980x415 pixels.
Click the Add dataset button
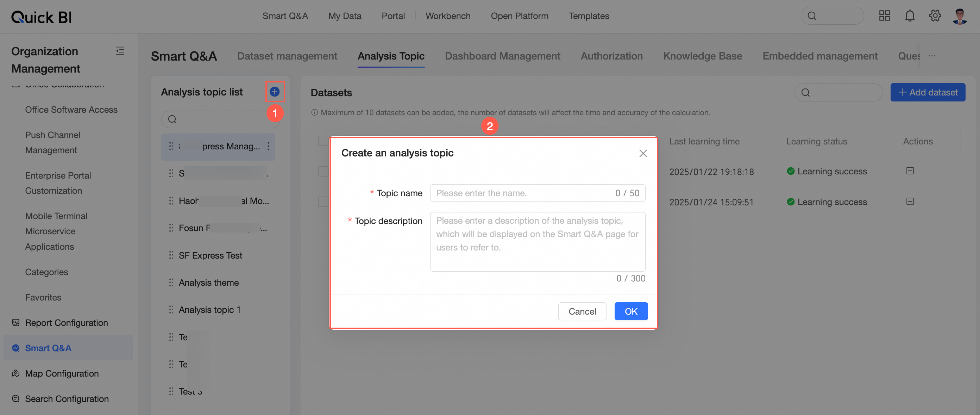pos(928,92)
